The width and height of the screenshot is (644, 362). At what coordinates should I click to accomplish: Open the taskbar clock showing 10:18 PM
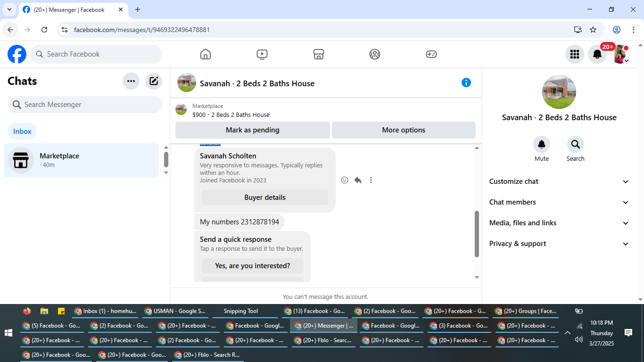pyautogui.click(x=602, y=333)
